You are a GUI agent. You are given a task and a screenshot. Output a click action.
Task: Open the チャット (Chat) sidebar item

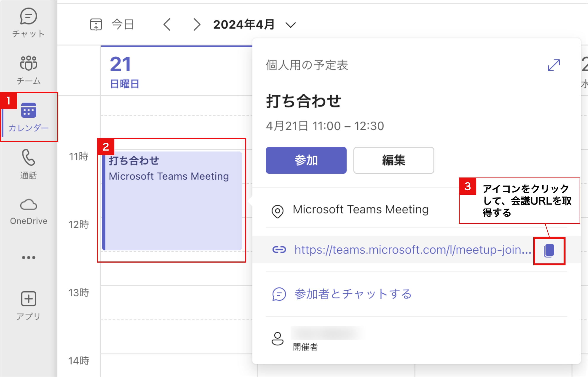point(29,23)
